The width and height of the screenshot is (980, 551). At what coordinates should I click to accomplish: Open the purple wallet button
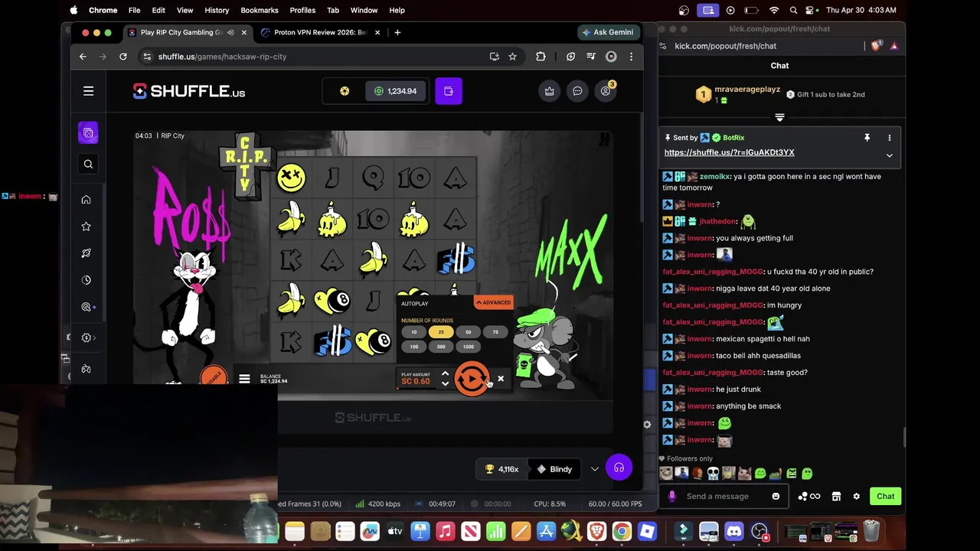(449, 91)
